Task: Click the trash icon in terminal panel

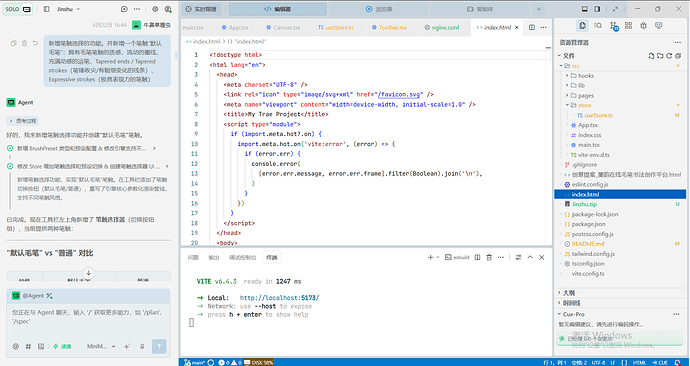Action: [x=488, y=257]
